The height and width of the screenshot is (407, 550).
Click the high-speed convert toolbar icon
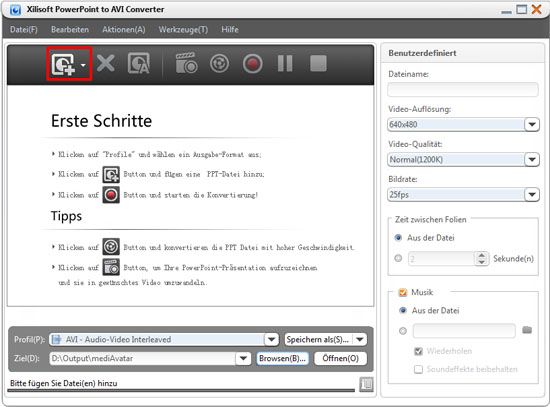[219, 64]
